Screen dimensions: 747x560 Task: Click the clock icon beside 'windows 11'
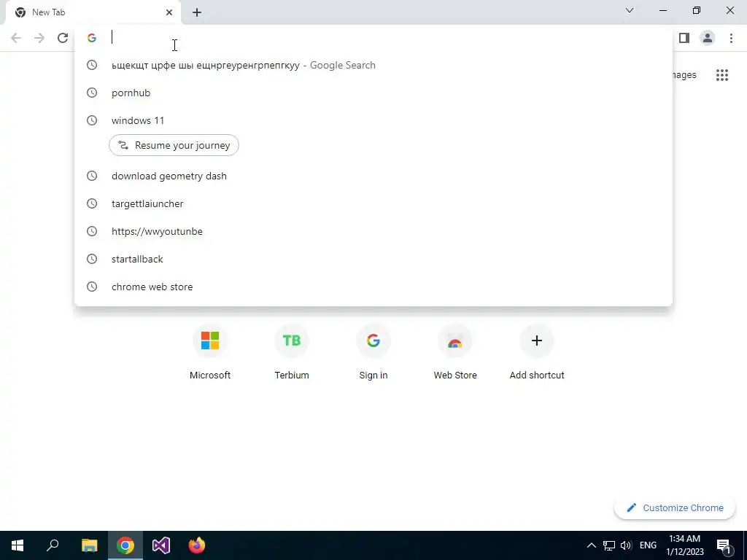click(x=92, y=120)
